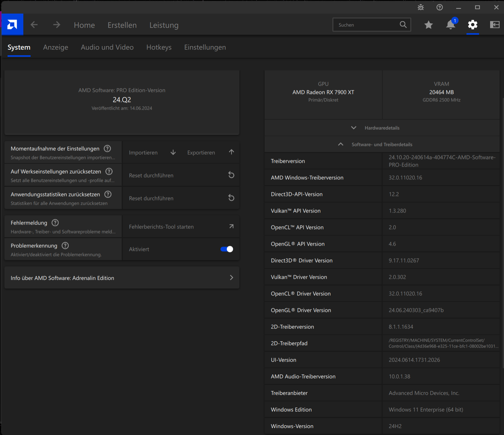504x435 pixels.
Task: Show help for Anwendungsstatistiken zurücksetzen
Action: click(108, 194)
